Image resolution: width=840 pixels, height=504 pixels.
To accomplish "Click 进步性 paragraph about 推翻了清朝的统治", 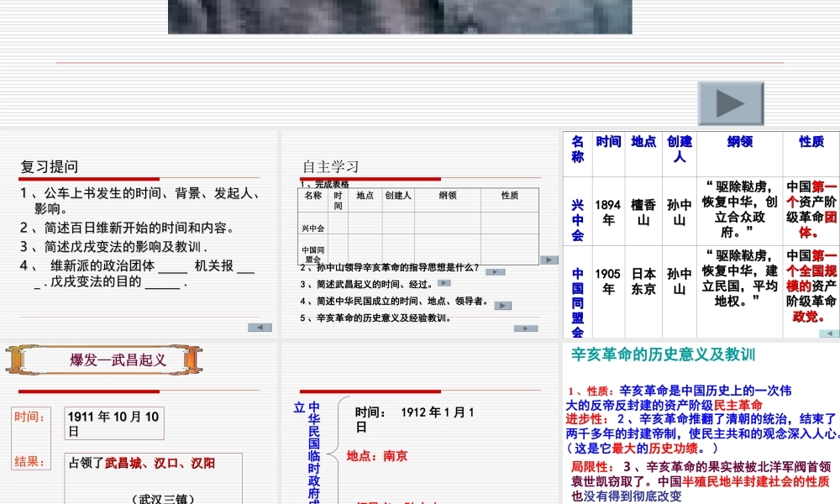I will point(701,427).
